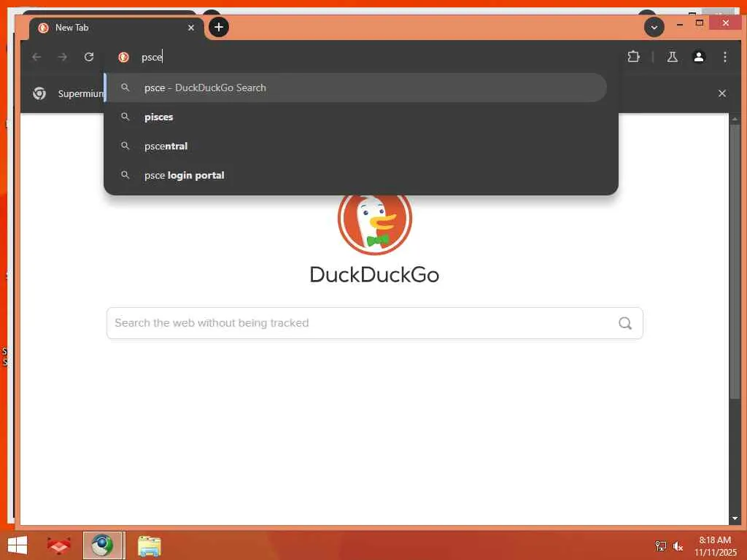
Task: Click the muted volume tray icon
Action: (x=678, y=546)
